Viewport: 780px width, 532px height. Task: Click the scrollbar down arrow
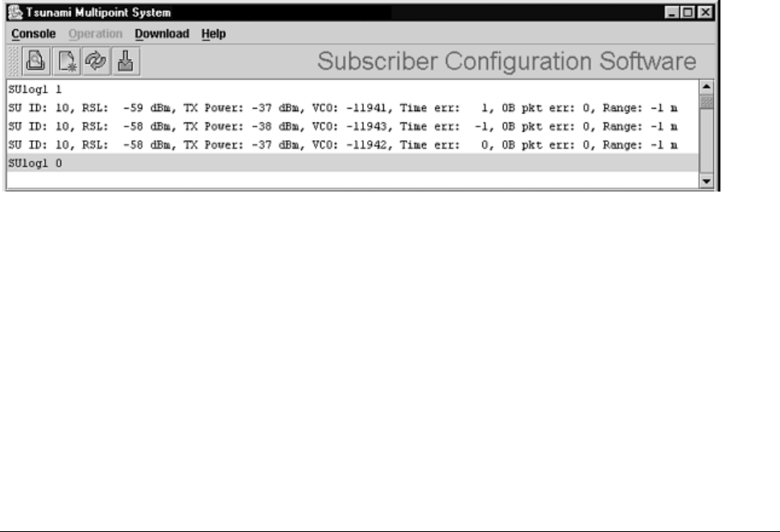pyautogui.click(x=707, y=181)
